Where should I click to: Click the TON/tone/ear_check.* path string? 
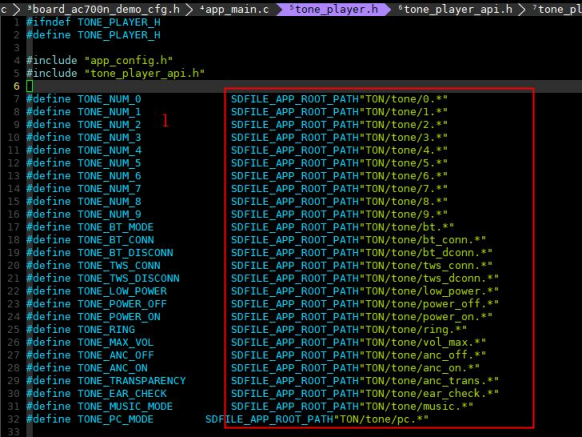tap(429, 394)
